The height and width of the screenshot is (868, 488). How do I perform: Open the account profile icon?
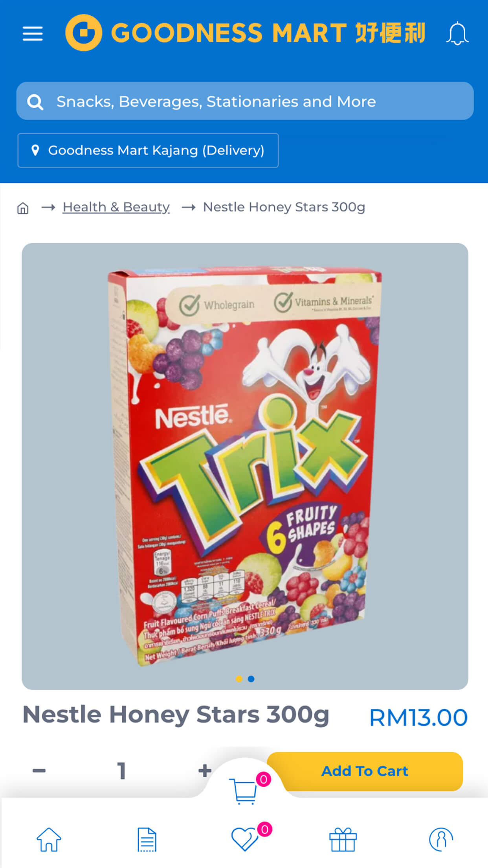441,840
